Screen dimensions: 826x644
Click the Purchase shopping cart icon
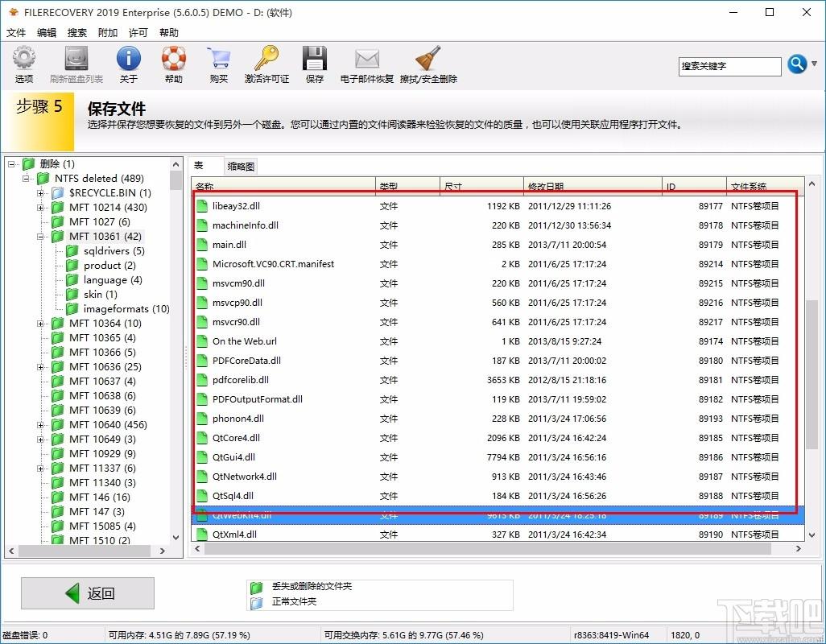(x=219, y=64)
